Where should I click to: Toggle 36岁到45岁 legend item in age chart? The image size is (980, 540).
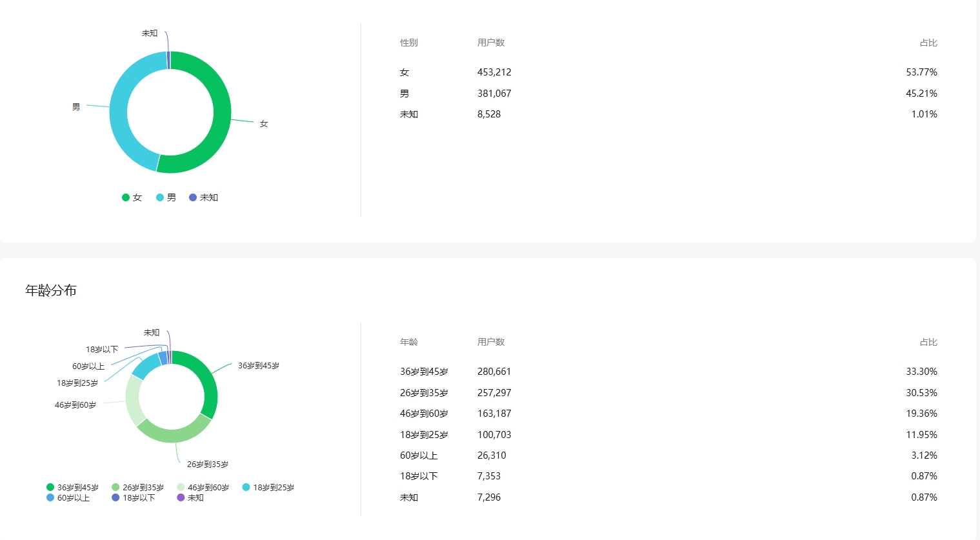pyautogui.click(x=72, y=488)
